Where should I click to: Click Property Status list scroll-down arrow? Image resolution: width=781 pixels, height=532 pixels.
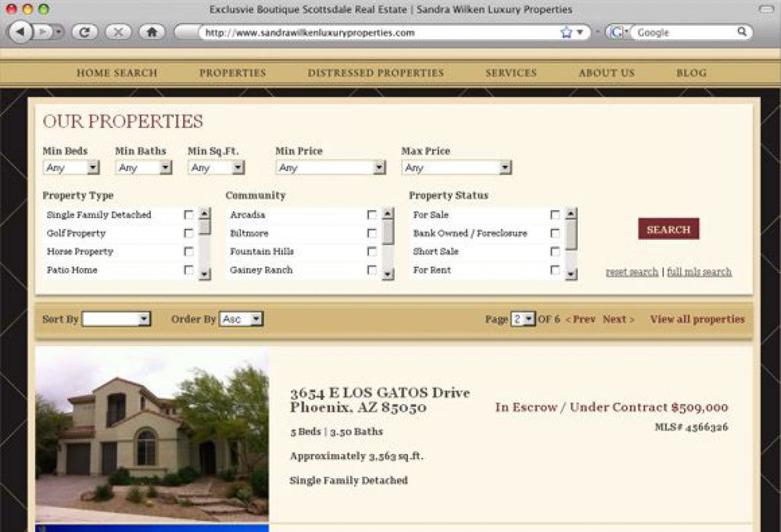571,274
